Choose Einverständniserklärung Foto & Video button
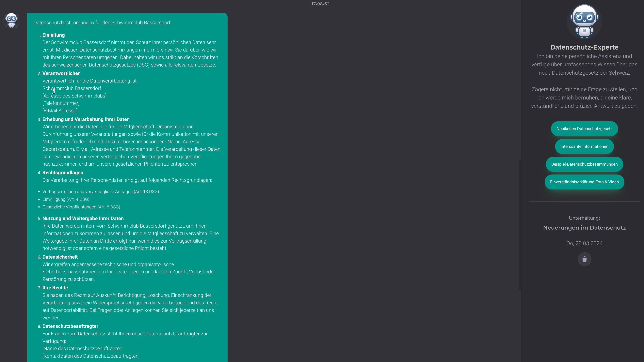Image resolution: width=644 pixels, height=362 pixels. [x=584, y=182]
